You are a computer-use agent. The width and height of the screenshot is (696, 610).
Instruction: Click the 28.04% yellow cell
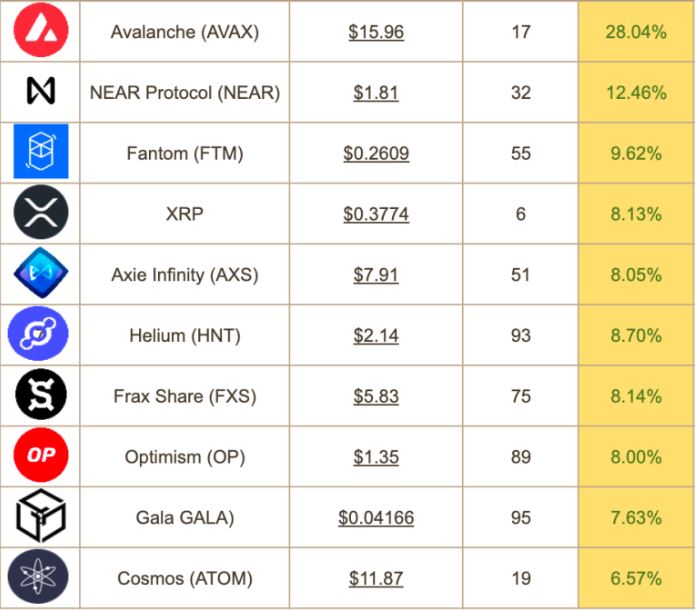pyautogui.click(x=637, y=31)
